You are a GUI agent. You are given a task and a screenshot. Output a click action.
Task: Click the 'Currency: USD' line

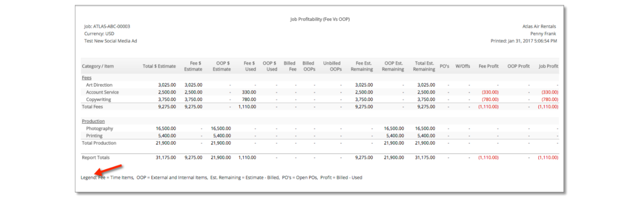click(x=99, y=34)
